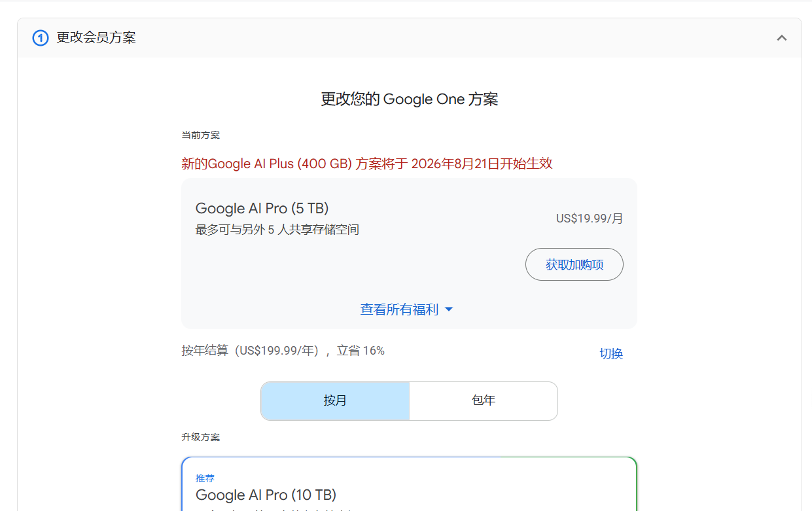Image resolution: width=812 pixels, height=511 pixels.
Task: Click the 推荐 label on upgrade card
Action: point(205,478)
